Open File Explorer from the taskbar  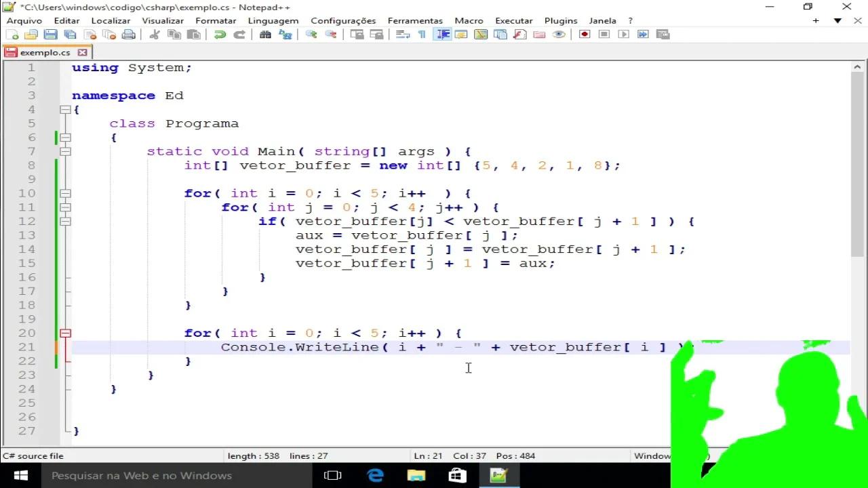point(416,475)
